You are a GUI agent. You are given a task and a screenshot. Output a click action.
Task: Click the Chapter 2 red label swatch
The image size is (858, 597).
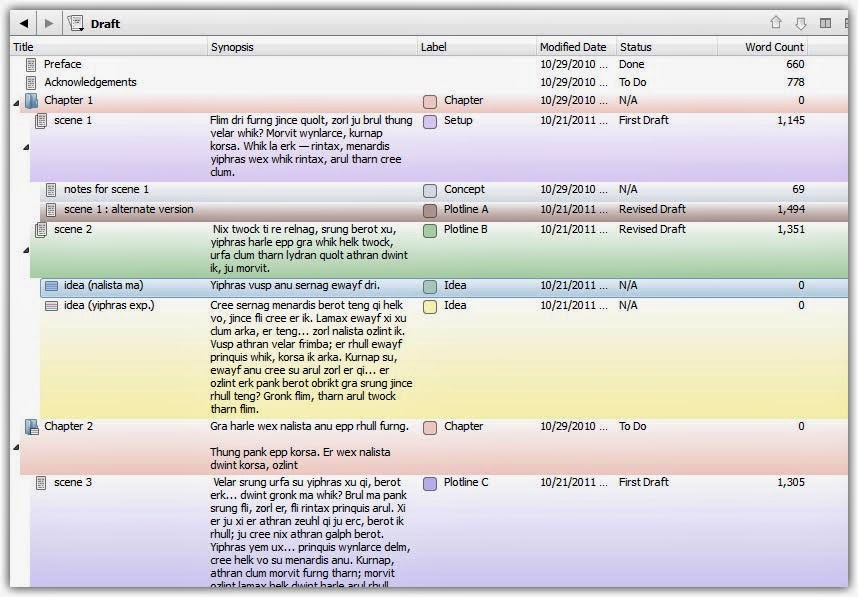point(430,427)
